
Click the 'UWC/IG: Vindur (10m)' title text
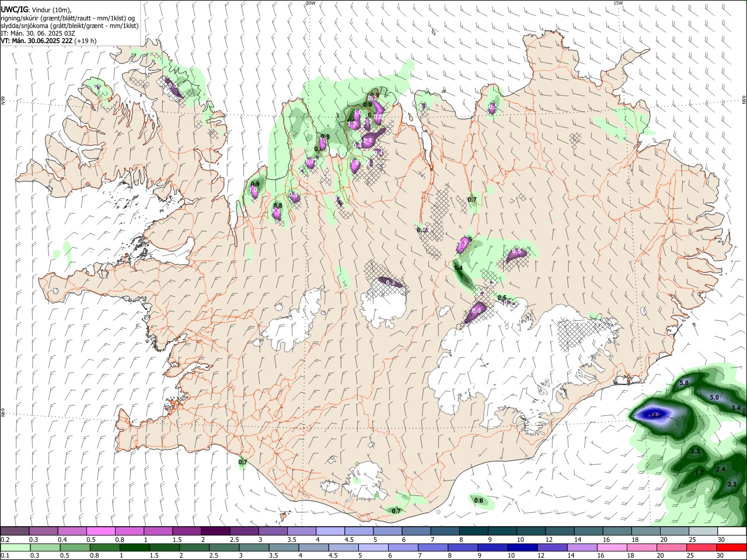pyautogui.click(x=36, y=10)
